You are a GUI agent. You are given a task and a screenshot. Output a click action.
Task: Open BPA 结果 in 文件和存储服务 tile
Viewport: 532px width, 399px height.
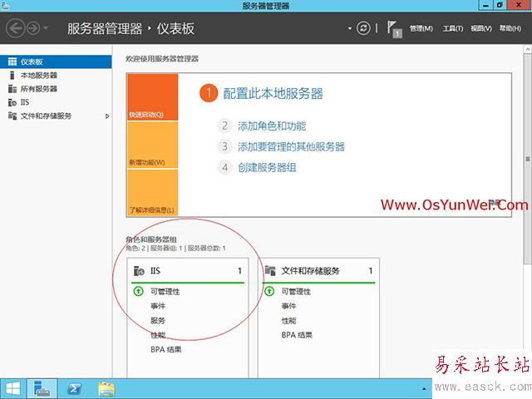coord(297,335)
